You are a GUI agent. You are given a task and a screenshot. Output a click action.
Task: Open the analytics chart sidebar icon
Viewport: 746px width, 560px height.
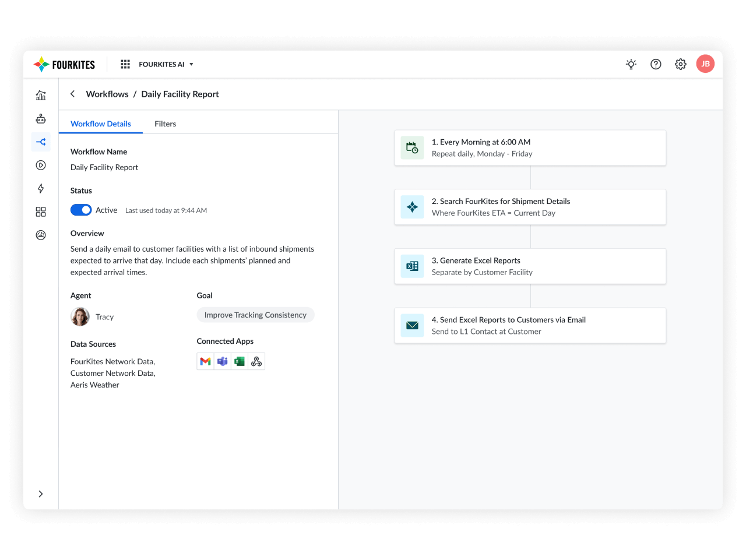(x=41, y=96)
